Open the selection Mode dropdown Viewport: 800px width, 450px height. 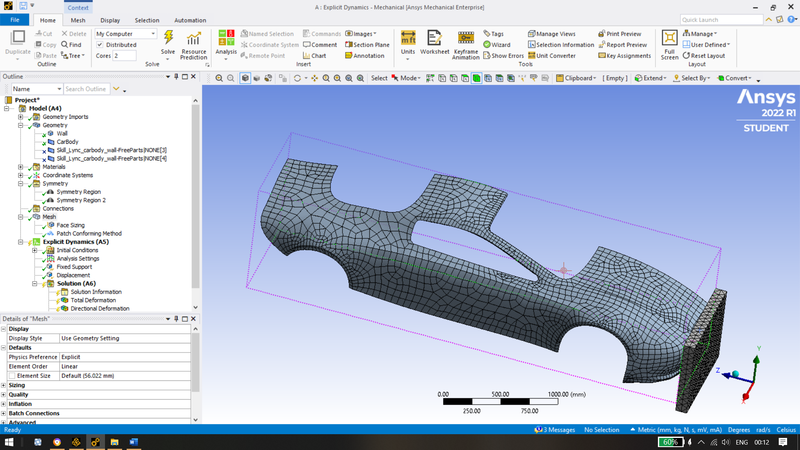click(406, 78)
